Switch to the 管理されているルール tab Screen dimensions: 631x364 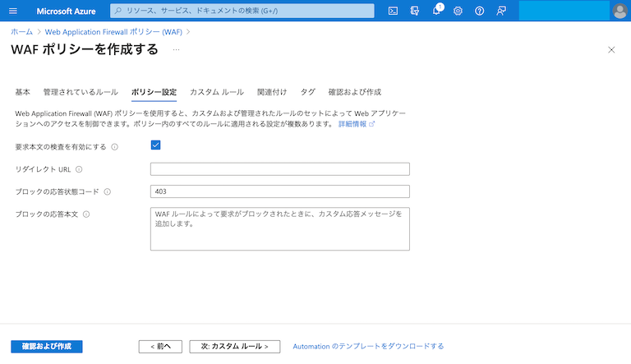coord(81,92)
